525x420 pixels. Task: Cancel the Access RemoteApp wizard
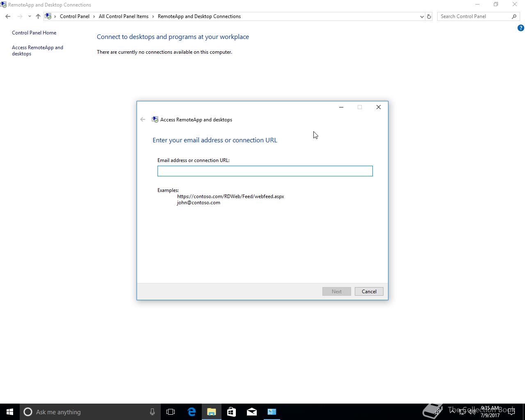point(369,291)
